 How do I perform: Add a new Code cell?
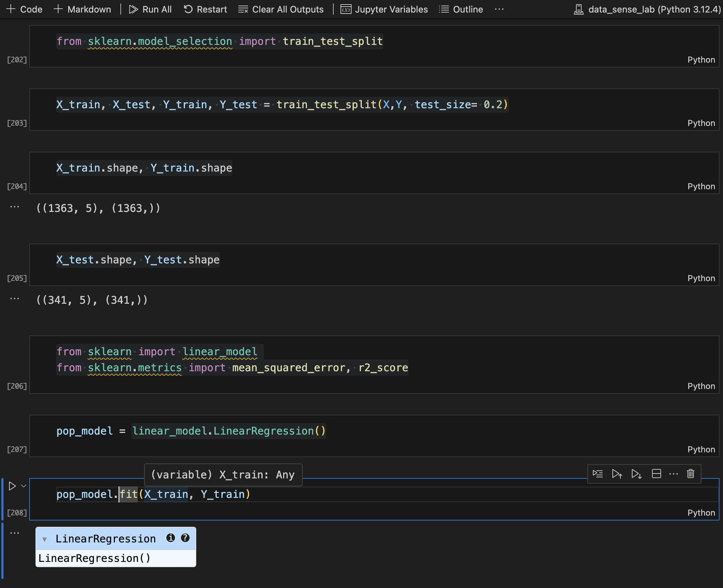click(x=24, y=9)
